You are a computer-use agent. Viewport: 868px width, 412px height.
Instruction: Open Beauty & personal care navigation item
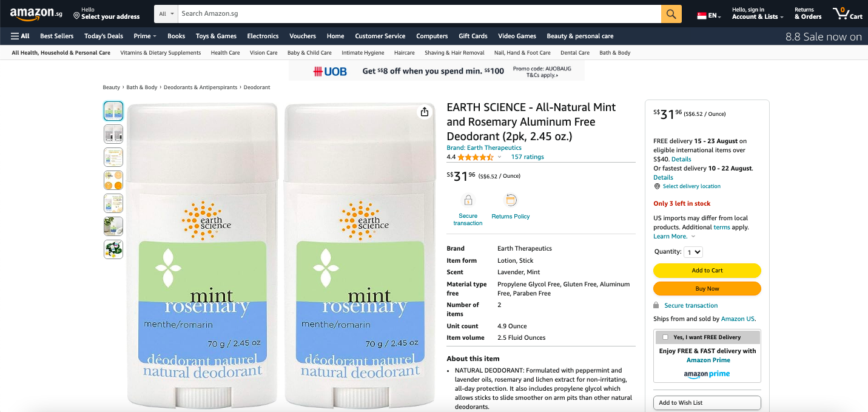580,36
